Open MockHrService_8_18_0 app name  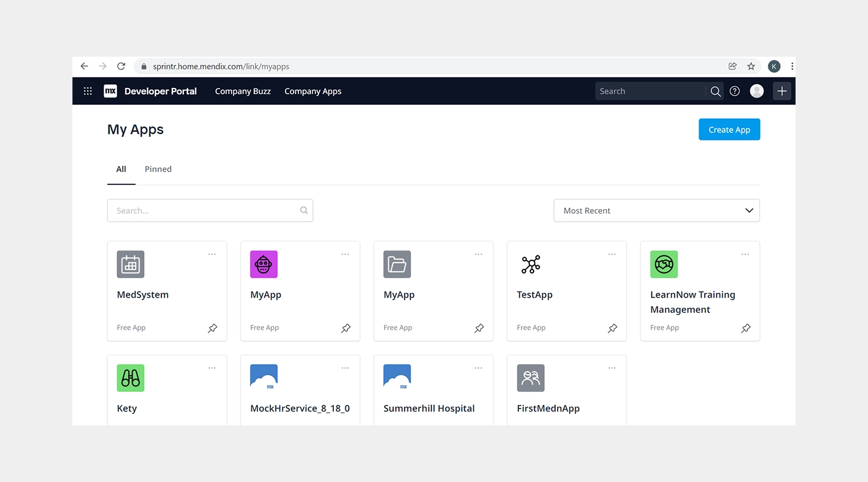(x=300, y=408)
